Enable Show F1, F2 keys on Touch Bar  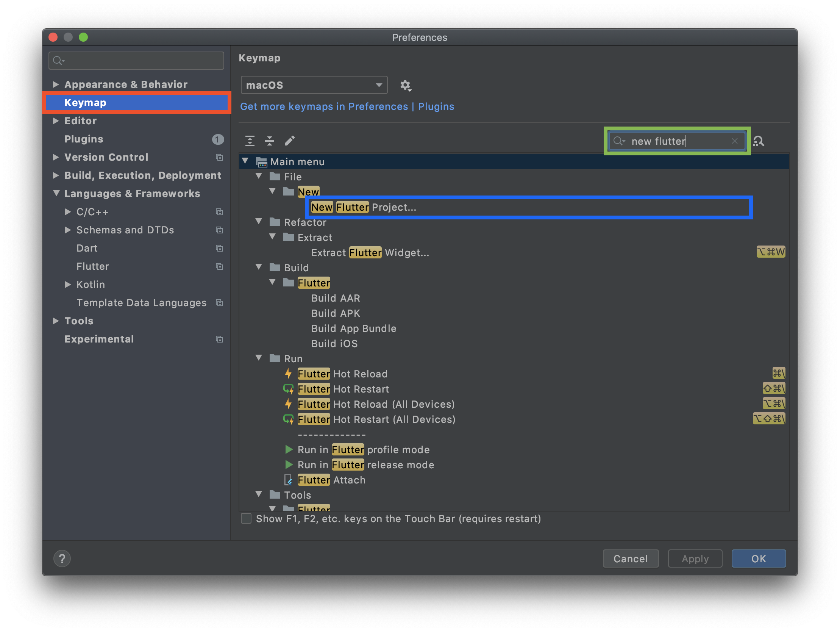point(246,519)
